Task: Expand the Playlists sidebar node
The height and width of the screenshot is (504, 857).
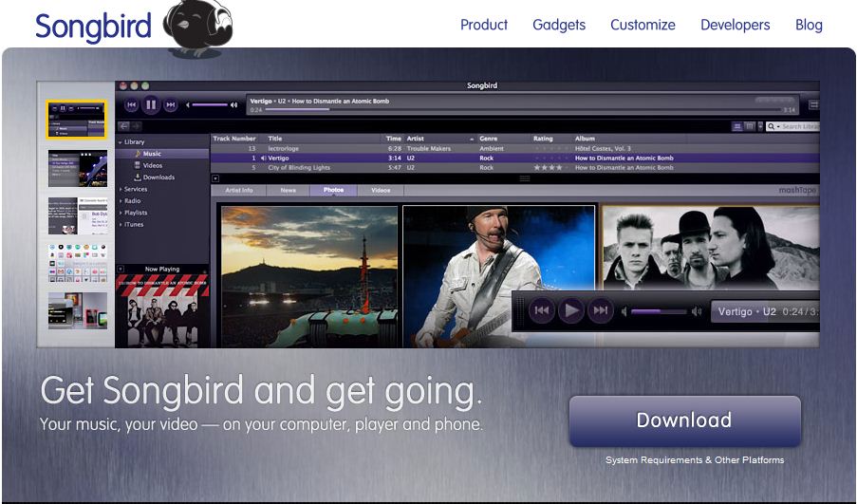Action: coord(121,213)
